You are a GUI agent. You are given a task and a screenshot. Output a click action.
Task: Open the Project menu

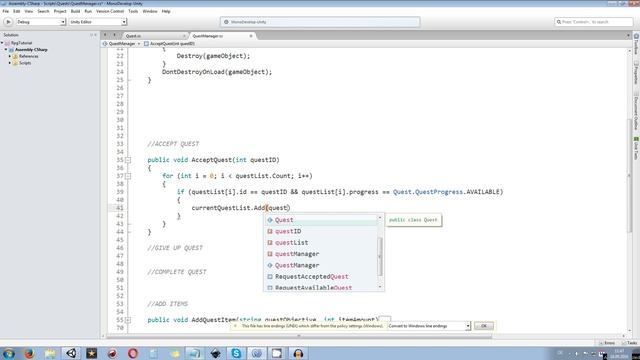60,11
